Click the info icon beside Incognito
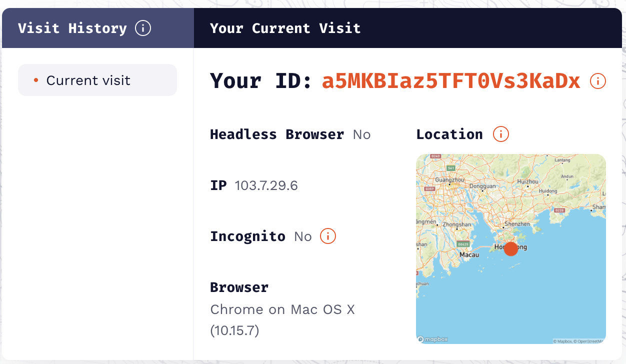Viewport: 626px width, 364px height. [328, 236]
